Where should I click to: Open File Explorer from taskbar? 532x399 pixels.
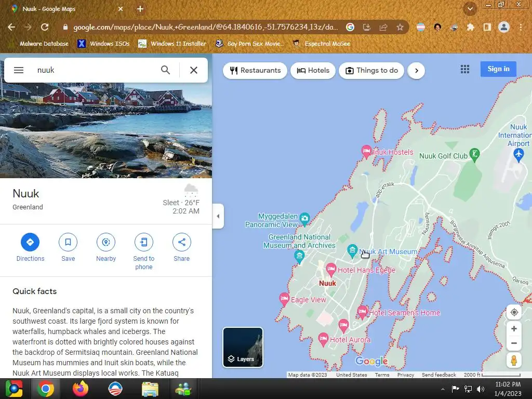coord(150,389)
